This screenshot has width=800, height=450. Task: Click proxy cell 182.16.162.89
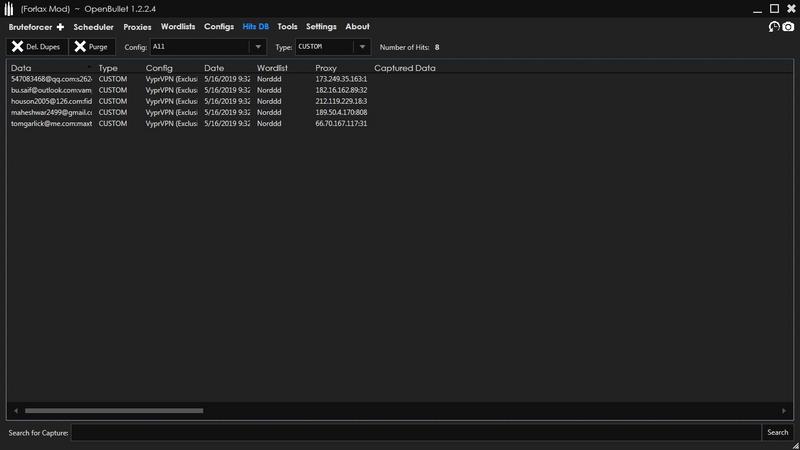pos(341,90)
